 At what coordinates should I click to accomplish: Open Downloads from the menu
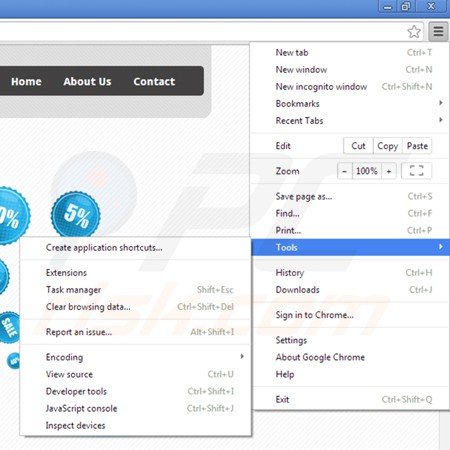click(x=350, y=290)
